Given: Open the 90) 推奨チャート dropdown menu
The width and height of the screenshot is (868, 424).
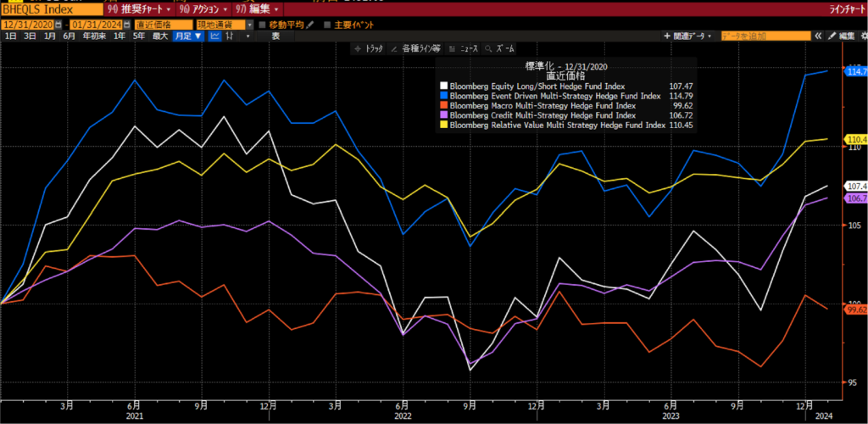Looking at the screenshot, I should (x=140, y=9).
